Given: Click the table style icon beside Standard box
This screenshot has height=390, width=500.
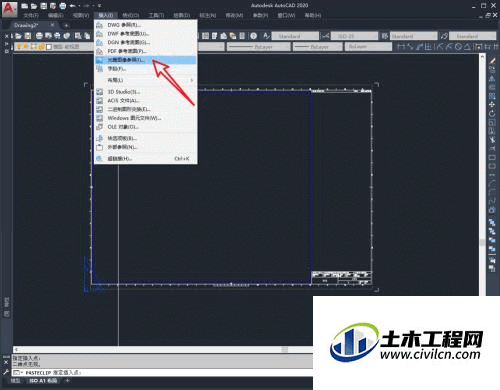Looking at the screenshot, I should point(385,36).
